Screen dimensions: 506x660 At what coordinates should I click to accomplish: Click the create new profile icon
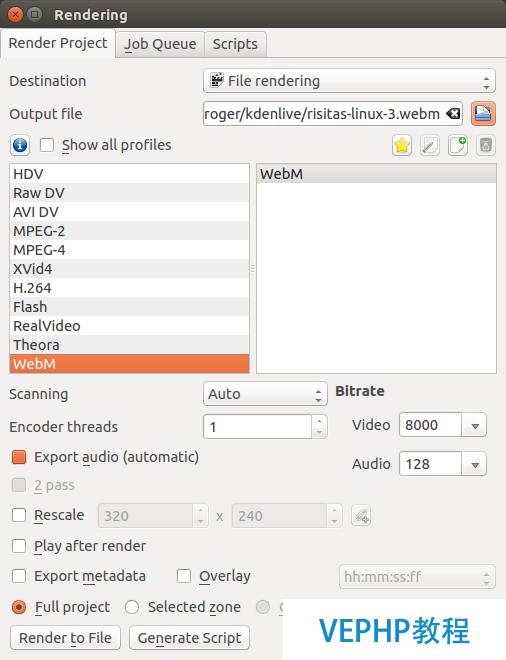pyautogui.click(x=458, y=146)
